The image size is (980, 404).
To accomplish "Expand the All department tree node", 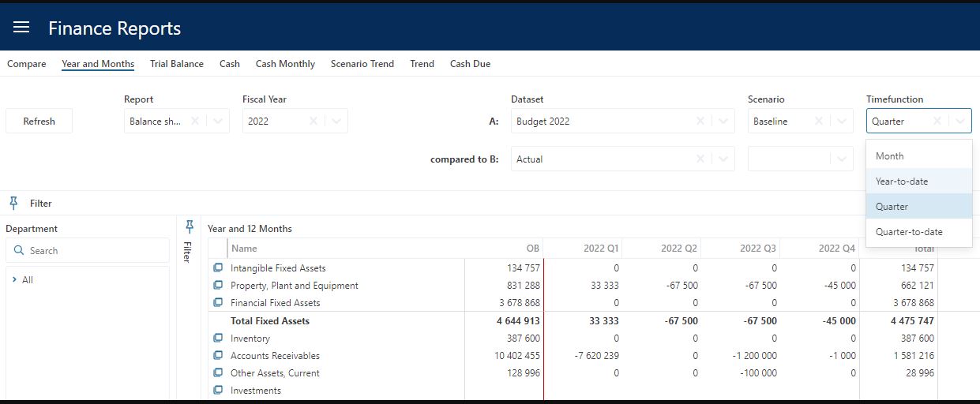I will click(15, 280).
